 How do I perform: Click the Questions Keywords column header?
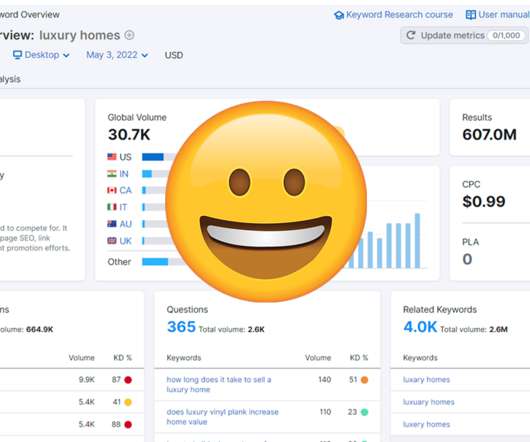(x=184, y=358)
